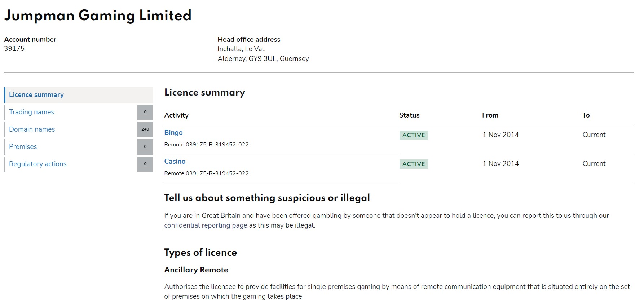Click the address line Inchalla, Le Val,
This screenshot has height=308, width=644.
pos(242,49)
